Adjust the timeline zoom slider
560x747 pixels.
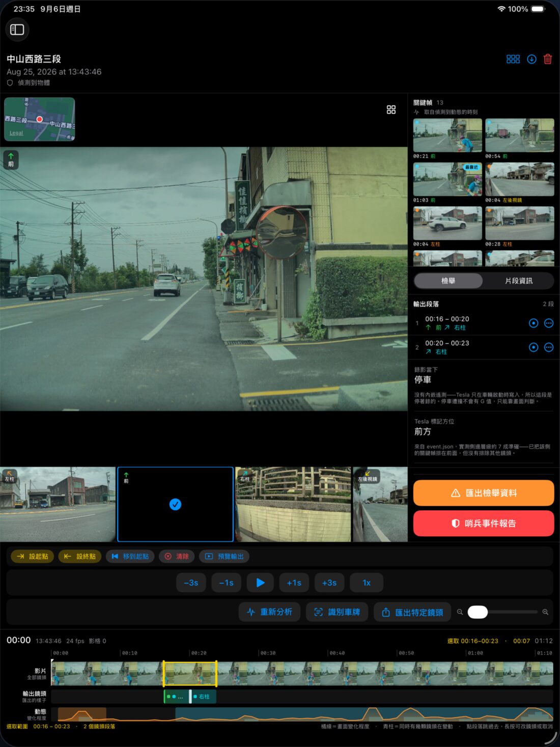point(502,612)
